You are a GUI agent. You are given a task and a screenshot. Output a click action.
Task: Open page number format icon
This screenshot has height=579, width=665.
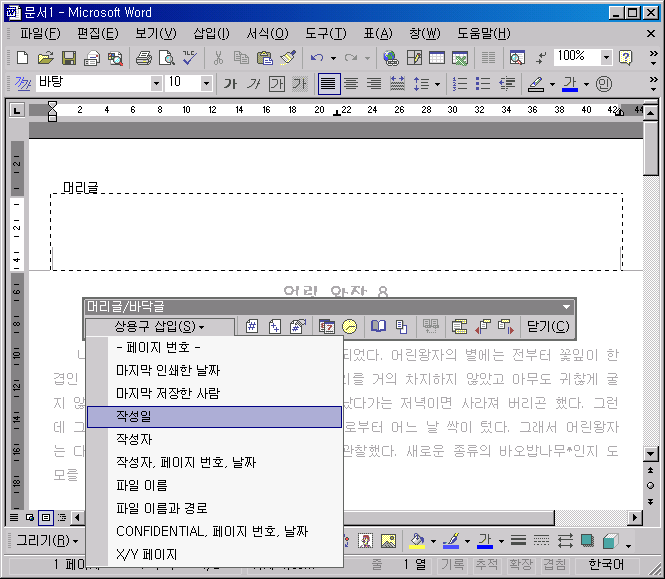coord(298,327)
